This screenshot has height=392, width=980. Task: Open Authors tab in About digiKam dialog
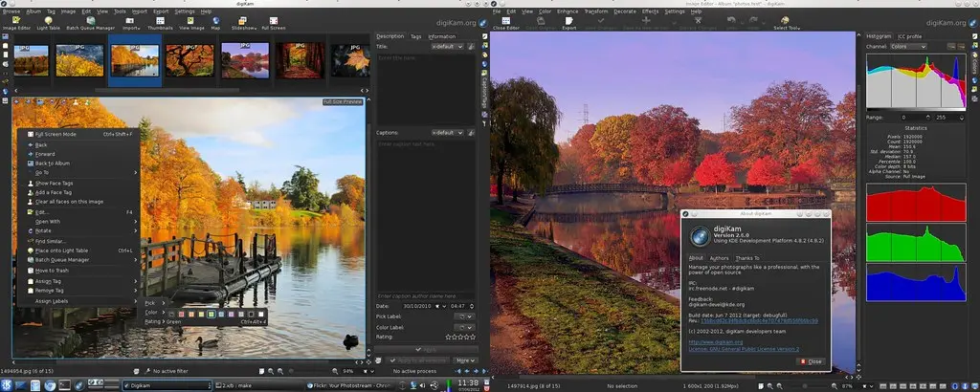pos(719,258)
